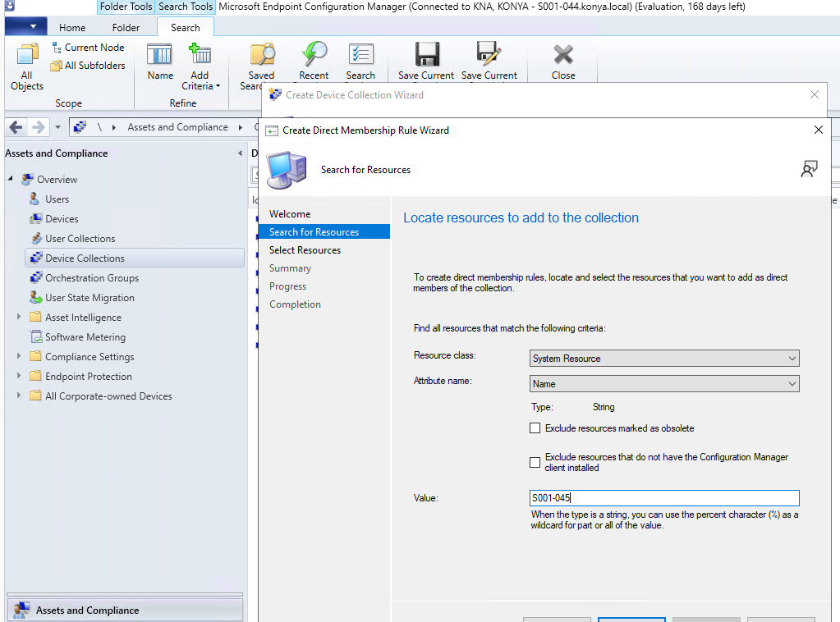The width and height of the screenshot is (840, 622).
Task: Click the Search for Resources computer icon
Action: click(287, 170)
